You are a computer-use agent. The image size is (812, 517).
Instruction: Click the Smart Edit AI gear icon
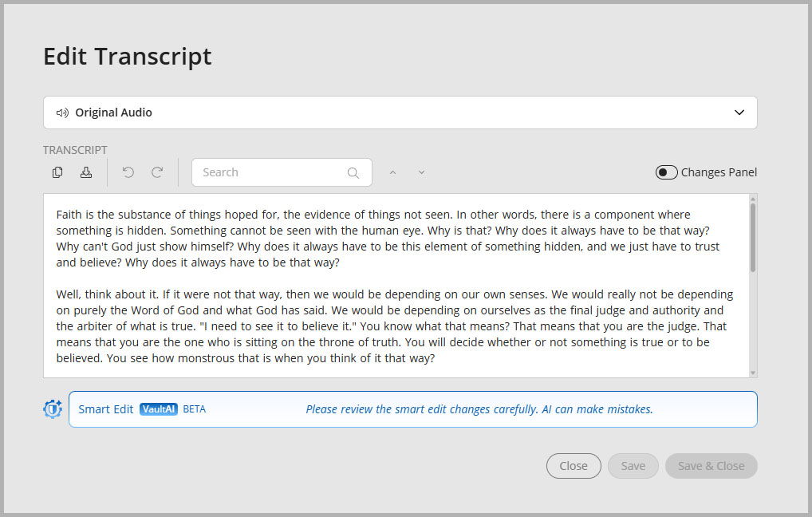coord(52,408)
